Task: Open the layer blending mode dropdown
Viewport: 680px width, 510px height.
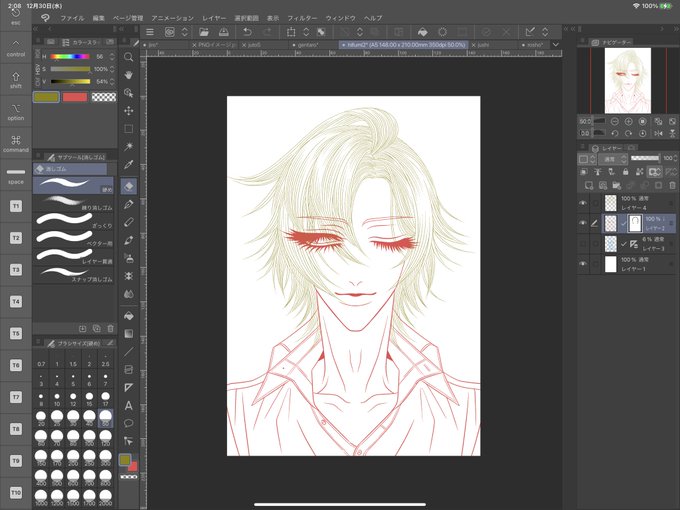Action: [x=613, y=159]
